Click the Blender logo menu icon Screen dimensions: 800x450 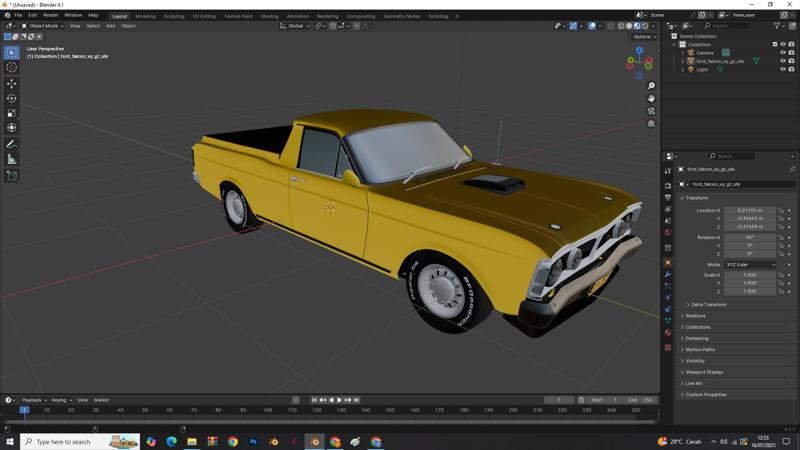[x=7, y=15]
